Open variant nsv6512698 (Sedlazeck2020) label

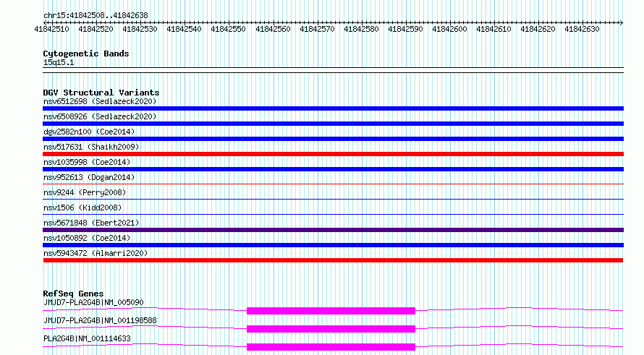pos(100,101)
